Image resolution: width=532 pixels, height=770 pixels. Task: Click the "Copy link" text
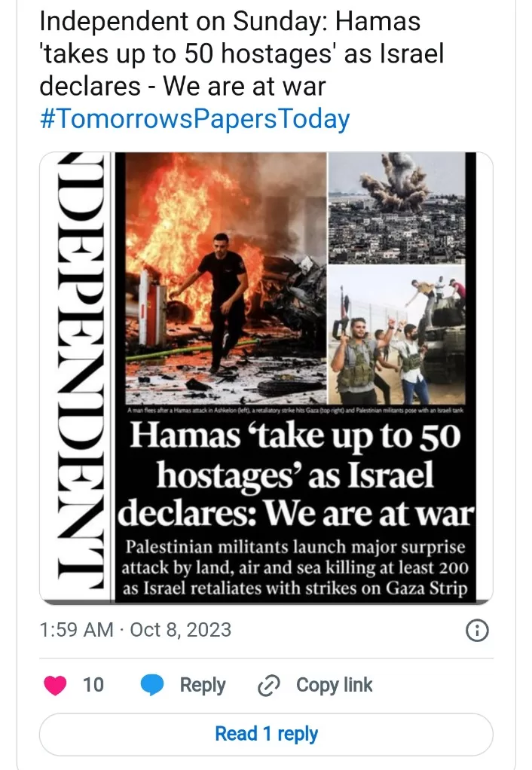pos(334,685)
